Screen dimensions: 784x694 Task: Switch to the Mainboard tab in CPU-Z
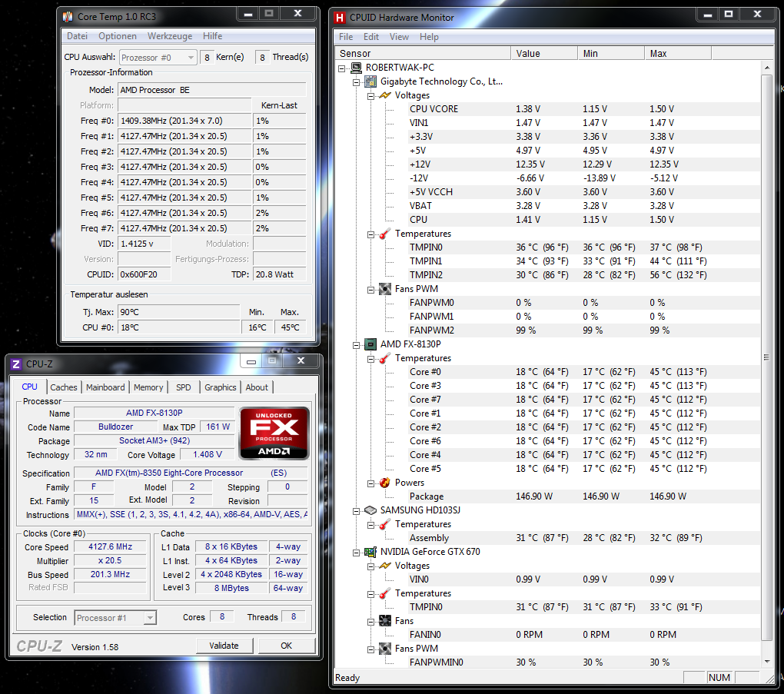click(105, 387)
